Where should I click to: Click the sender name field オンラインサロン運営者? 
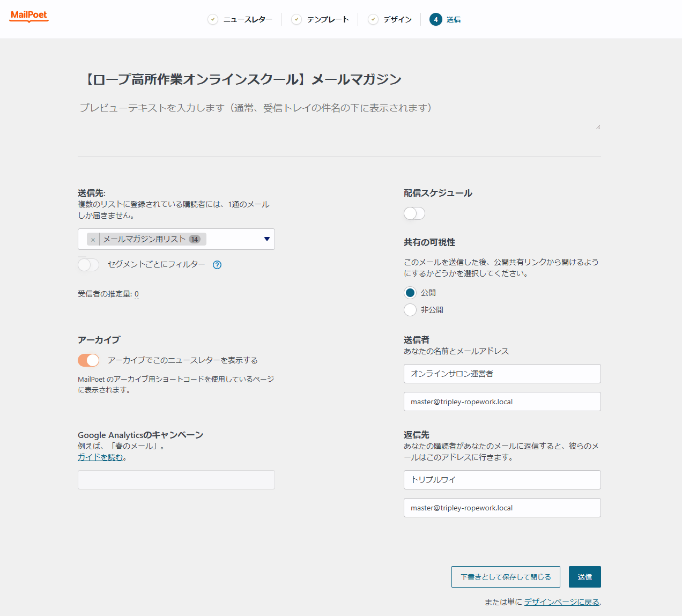tap(502, 374)
